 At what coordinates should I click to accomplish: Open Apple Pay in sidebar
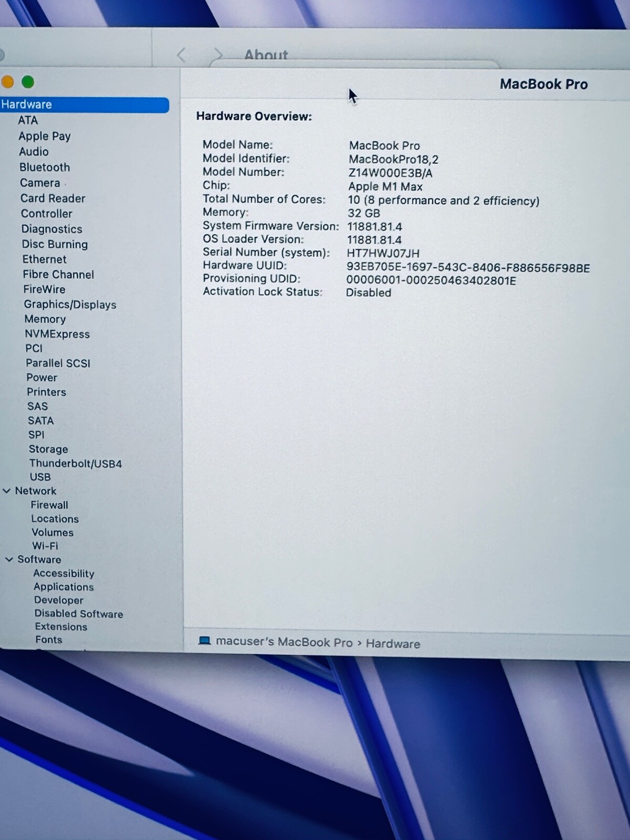coord(45,136)
